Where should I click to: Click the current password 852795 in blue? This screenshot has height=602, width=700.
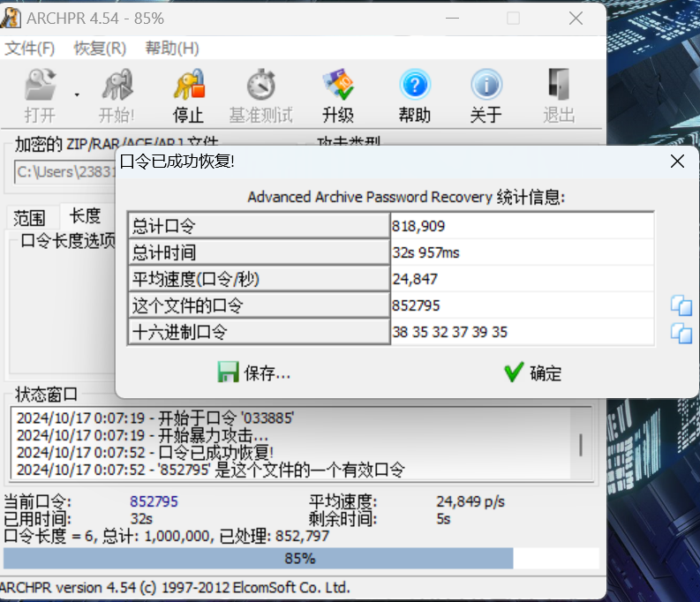(x=154, y=501)
